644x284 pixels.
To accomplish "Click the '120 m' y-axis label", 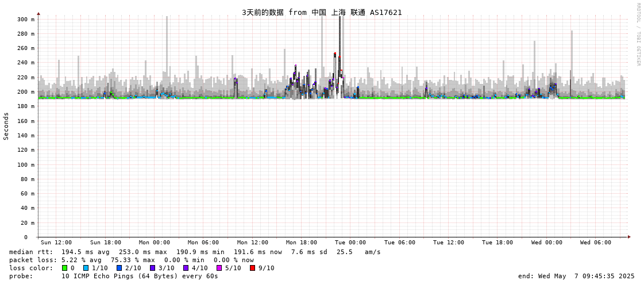I will [26, 150].
